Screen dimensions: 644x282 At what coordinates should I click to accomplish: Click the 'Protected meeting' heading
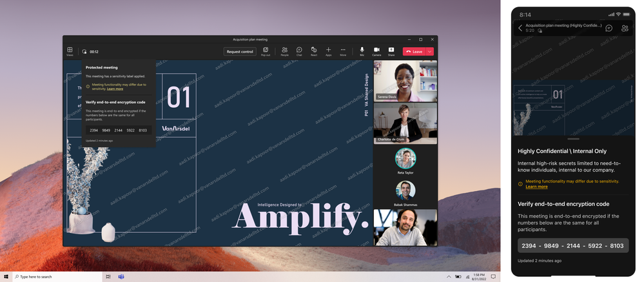[x=101, y=67]
